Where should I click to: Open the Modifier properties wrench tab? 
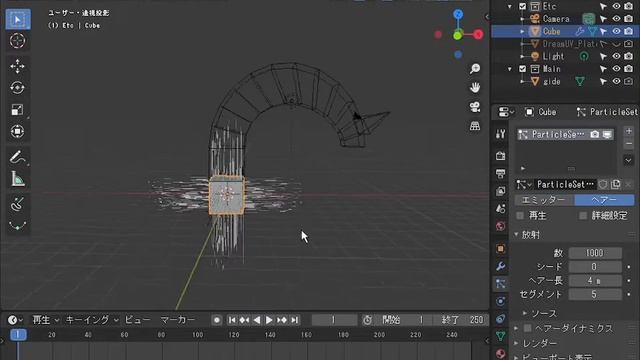pos(500,266)
